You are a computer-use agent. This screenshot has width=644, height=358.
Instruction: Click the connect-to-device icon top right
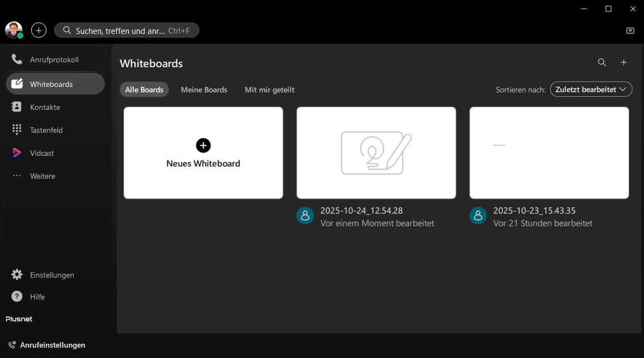point(630,31)
